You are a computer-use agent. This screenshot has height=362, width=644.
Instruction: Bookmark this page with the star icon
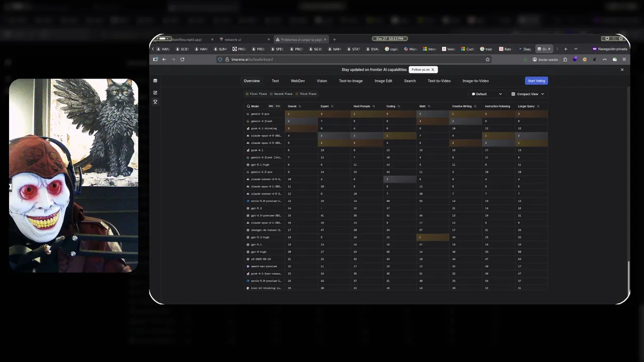tap(488, 59)
